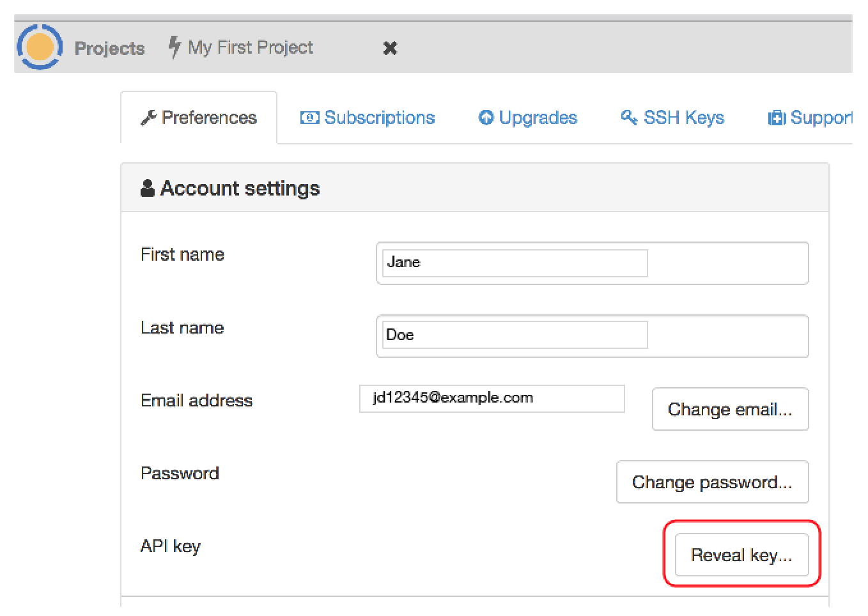Click the key icon beside SSH Keys
868x616 pixels.
629,118
